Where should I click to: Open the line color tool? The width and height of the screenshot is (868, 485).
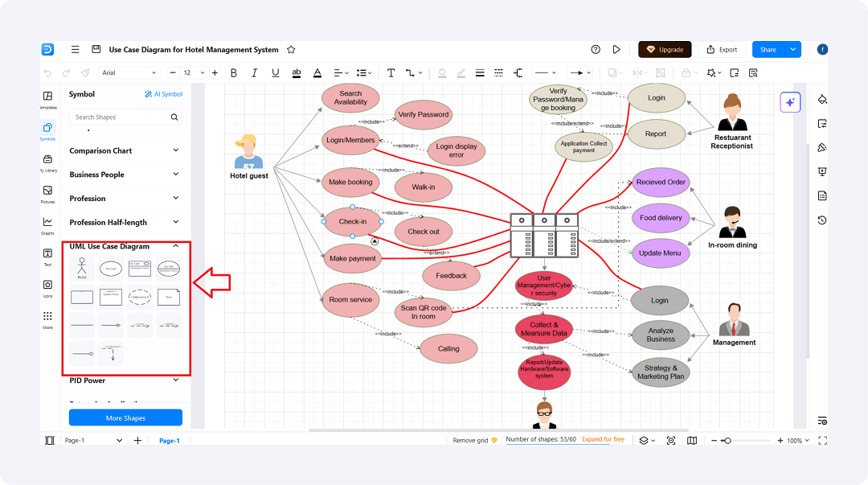pyautogui.click(x=461, y=72)
